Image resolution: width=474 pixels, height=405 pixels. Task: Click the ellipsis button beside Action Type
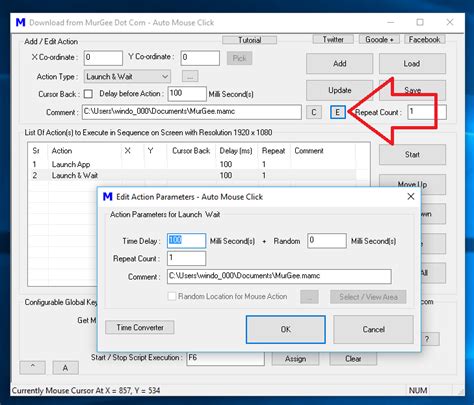click(190, 77)
